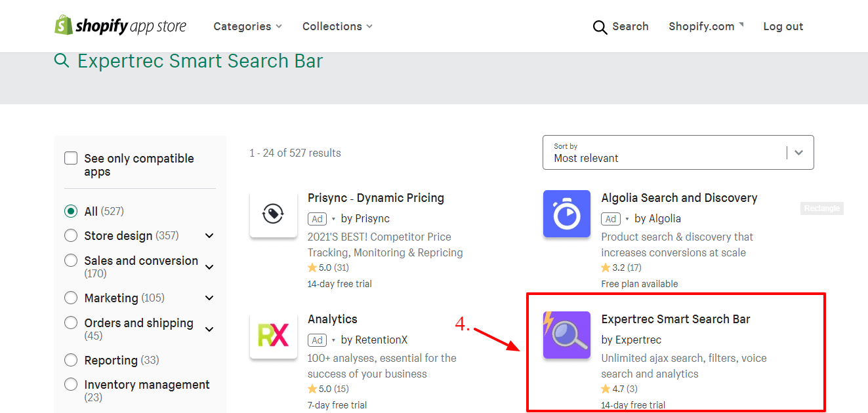
Task: Click the Log out link
Action: pos(783,26)
